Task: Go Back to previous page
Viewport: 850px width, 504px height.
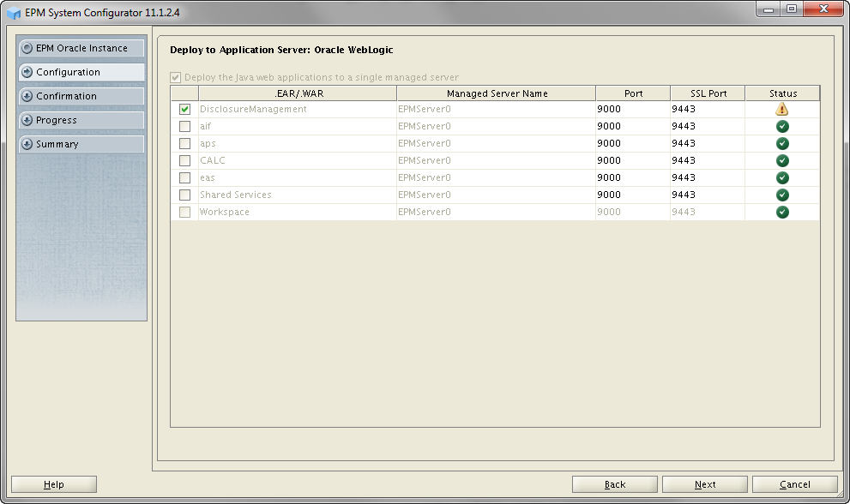Action: pyautogui.click(x=615, y=484)
